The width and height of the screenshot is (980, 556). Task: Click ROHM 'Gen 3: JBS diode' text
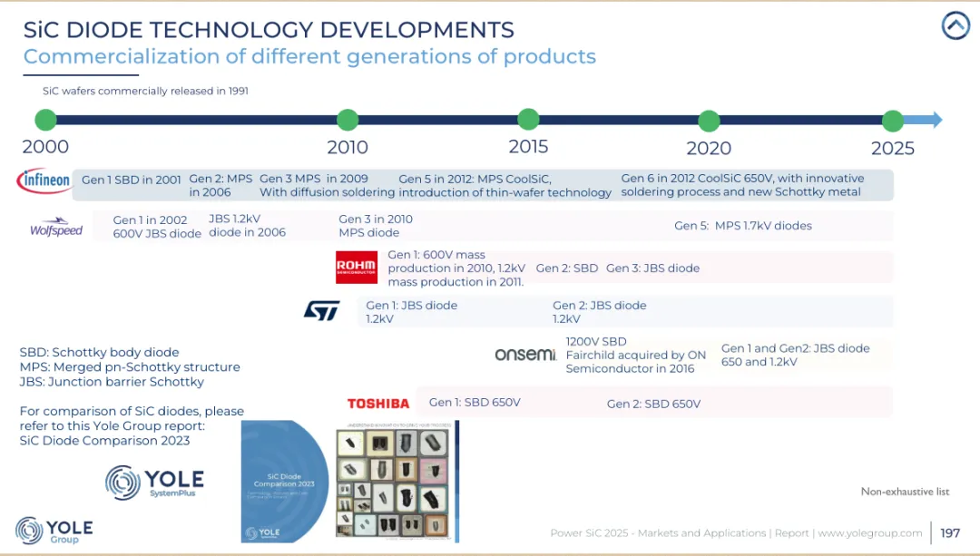point(652,268)
